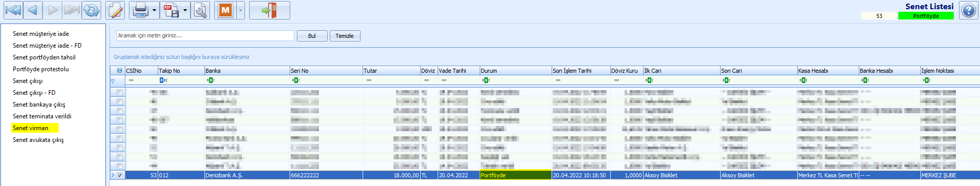Toggle the select-all box in grid header
Image resolution: width=980 pixels, height=186 pixels.
(x=120, y=71)
